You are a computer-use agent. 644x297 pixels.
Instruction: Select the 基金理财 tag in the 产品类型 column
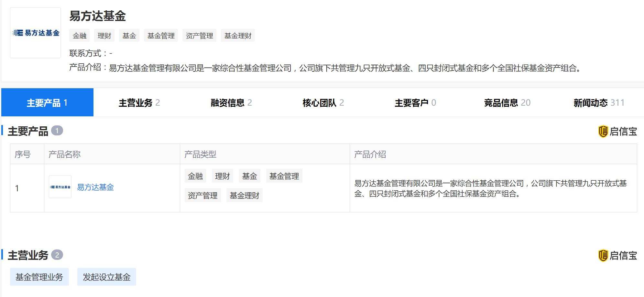[x=245, y=195]
